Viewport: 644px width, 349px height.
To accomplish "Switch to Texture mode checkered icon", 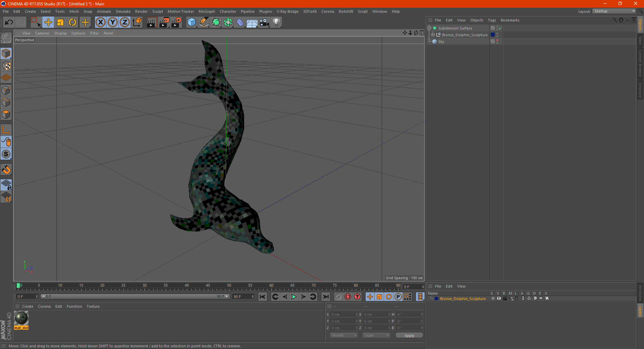I will [6, 66].
